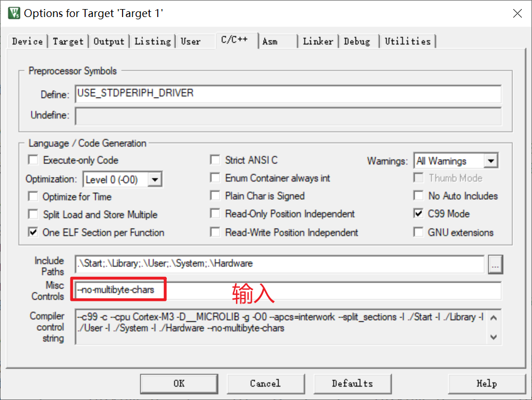Viewport: 532px width, 400px height.
Task: Check Plain Char is Signed
Action: pyautogui.click(x=215, y=196)
